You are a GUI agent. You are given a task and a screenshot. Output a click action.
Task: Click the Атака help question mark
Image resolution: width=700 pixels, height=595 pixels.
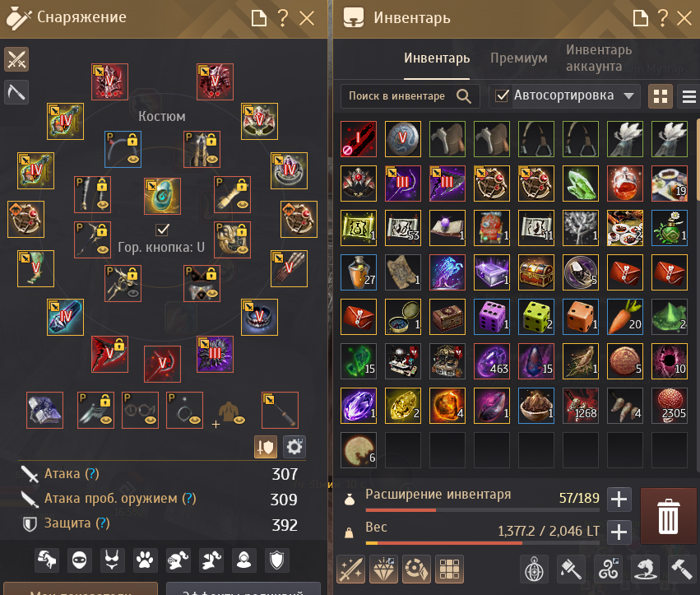click(x=92, y=473)
